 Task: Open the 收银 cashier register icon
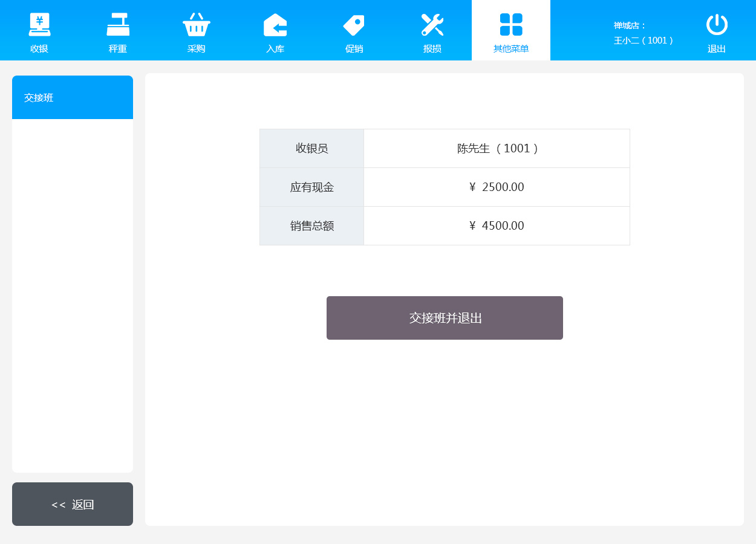coord(39,25)
